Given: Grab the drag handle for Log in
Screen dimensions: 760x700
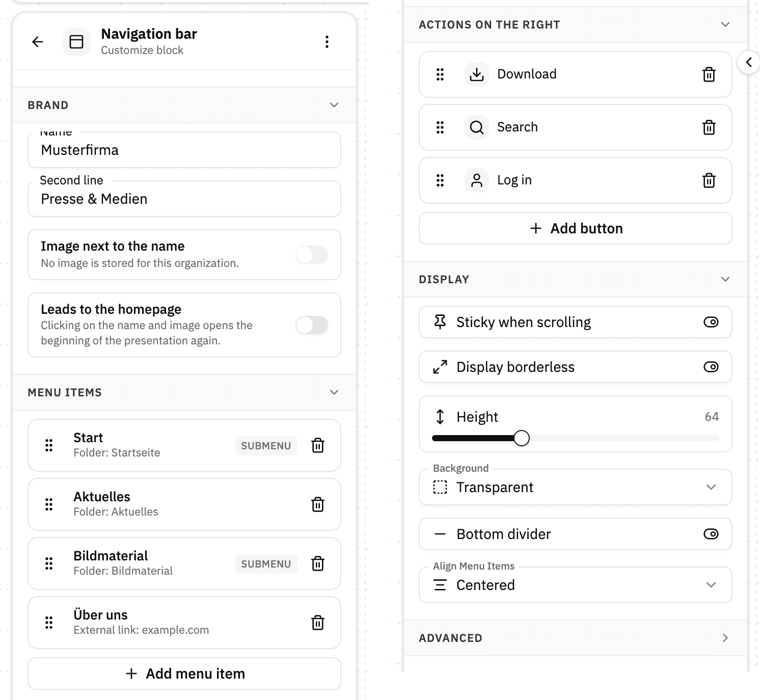Looking at the screenshot, I should 440,180.
